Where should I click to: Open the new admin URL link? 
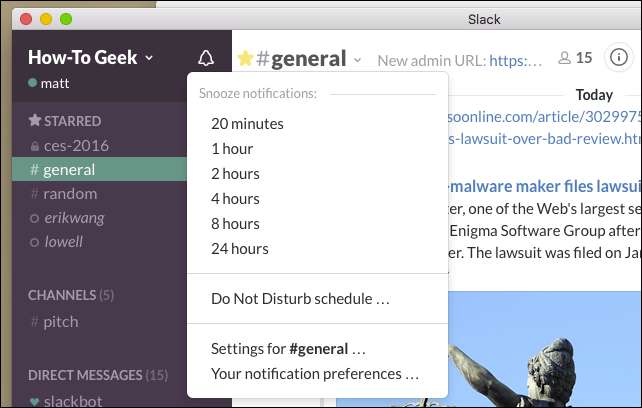(x=515, y=61)
